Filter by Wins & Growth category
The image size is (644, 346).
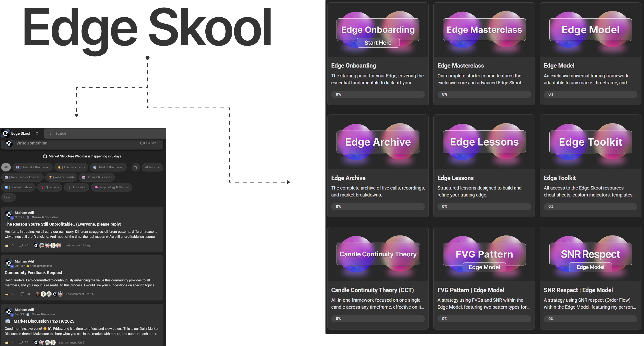pyautogui.click(x=61, y=177)
